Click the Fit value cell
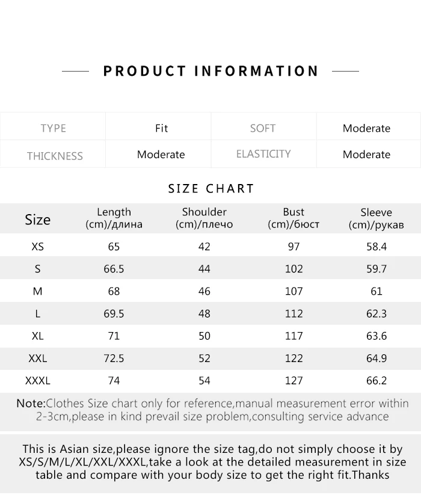 click(161, 128)
